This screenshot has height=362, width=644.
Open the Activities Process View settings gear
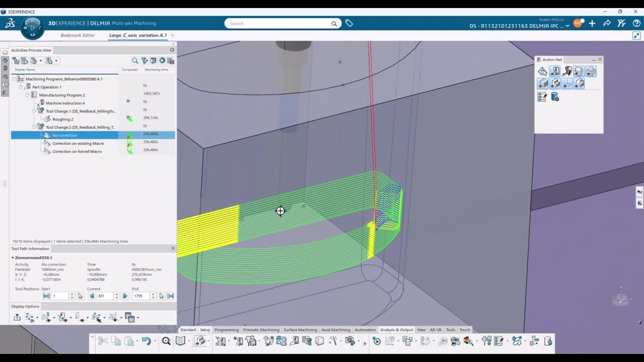(x=162, y=60)
